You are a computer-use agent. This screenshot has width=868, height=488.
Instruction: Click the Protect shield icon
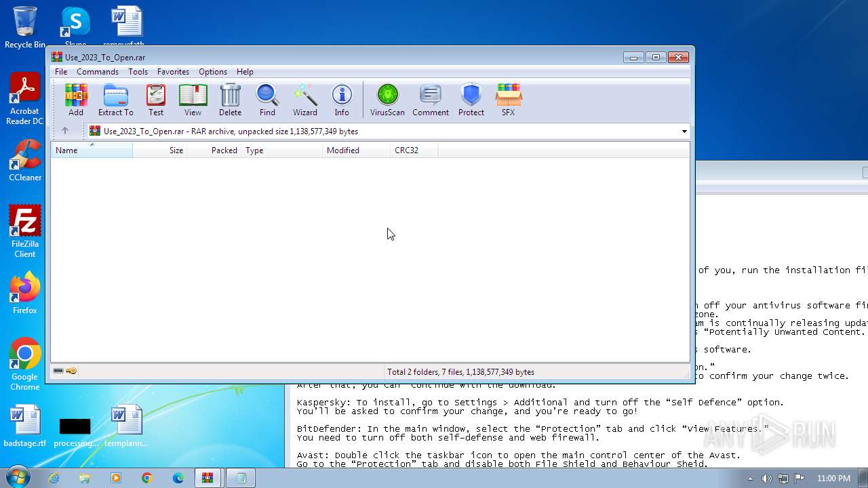tap(471, 100)
